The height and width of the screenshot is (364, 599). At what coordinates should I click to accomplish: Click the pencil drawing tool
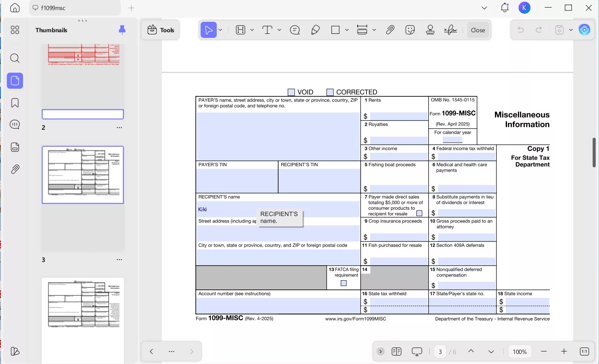(x=316, y=30)
